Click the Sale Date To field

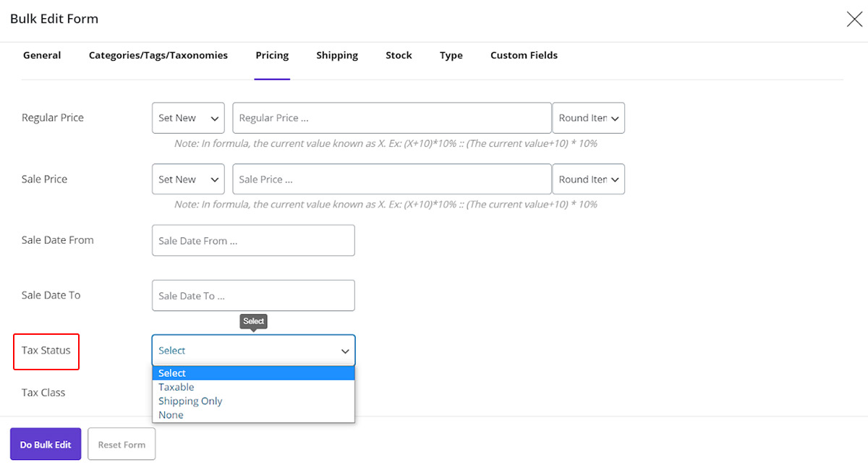(253, 296)
